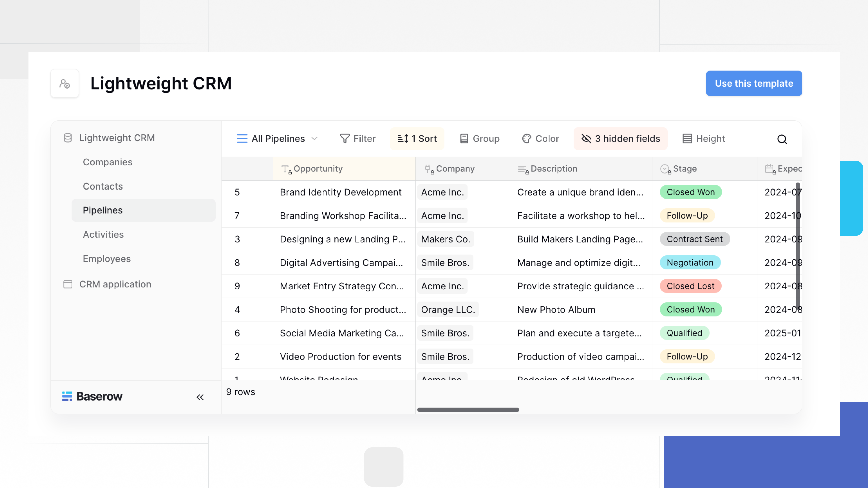Image resolution: width=868 pixels, height=488 pixels.
Task: Click the calendar icon in Expected header
Action: 770,169
